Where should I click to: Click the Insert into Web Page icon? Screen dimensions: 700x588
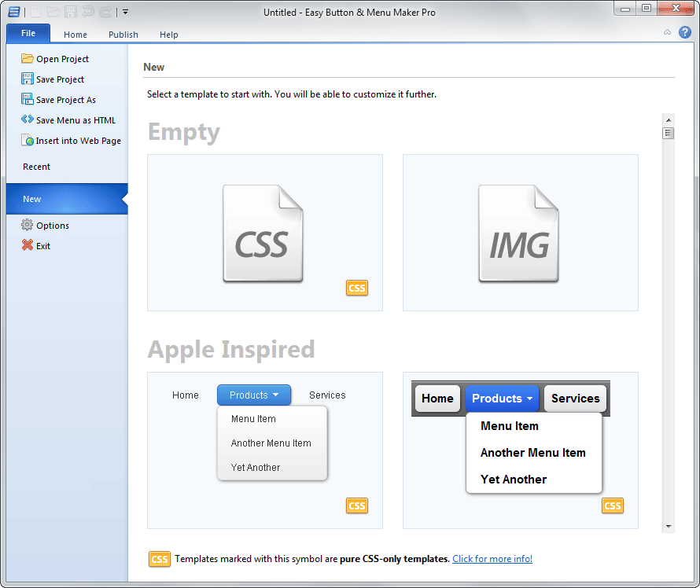click(x=28, y=141)
